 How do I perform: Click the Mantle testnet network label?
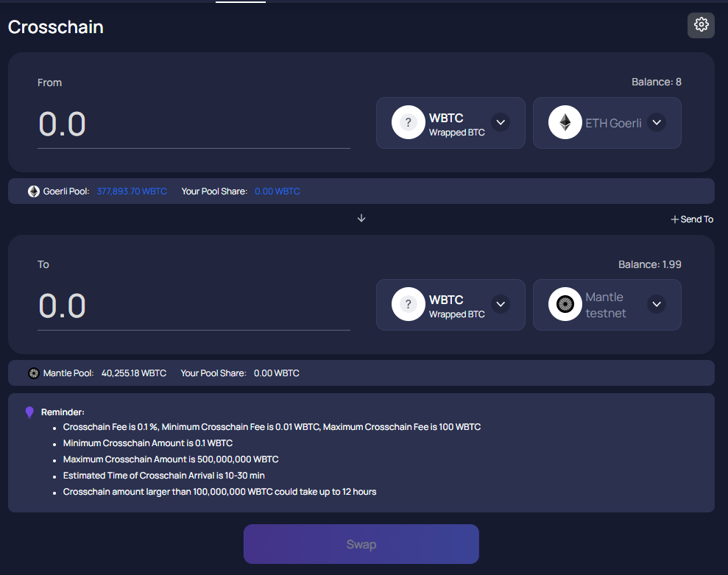[x=606, y=305]
